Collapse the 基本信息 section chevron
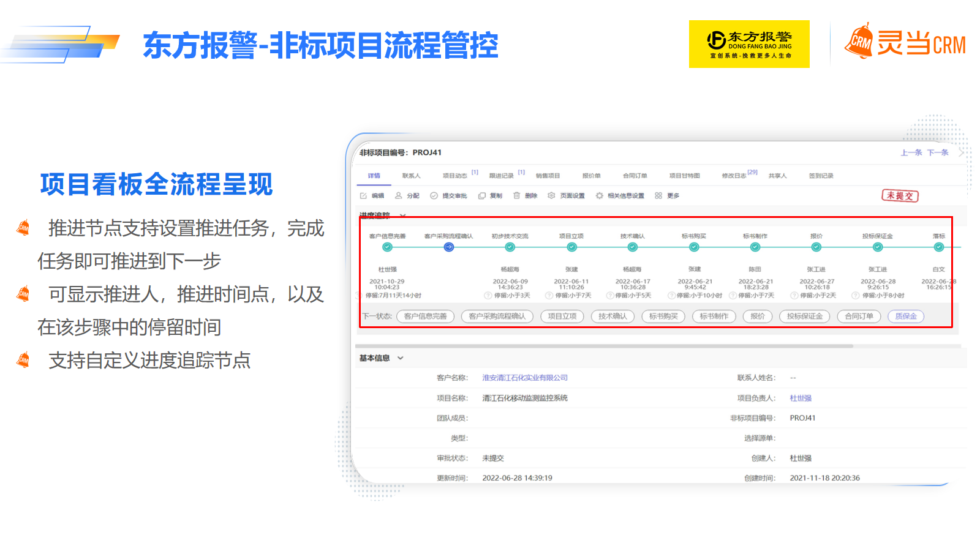The height and width of the screenshot is (551, 980). coord(401,358)
